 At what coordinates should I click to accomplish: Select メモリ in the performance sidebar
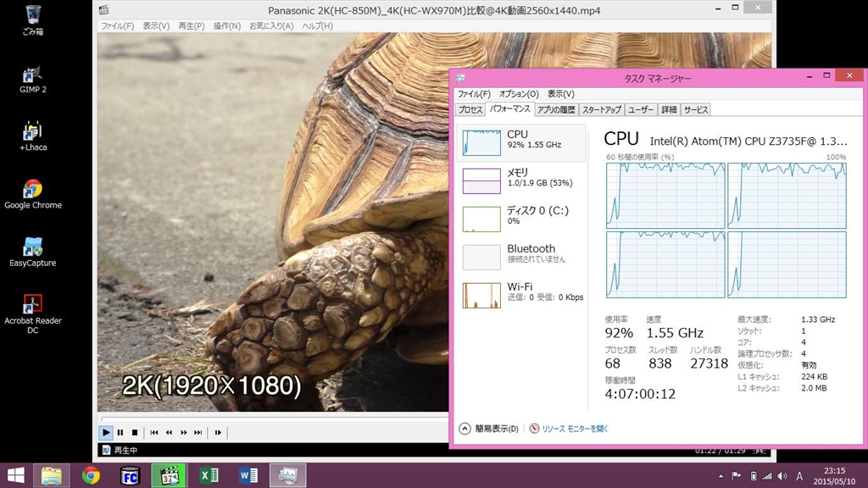point(521,181)
